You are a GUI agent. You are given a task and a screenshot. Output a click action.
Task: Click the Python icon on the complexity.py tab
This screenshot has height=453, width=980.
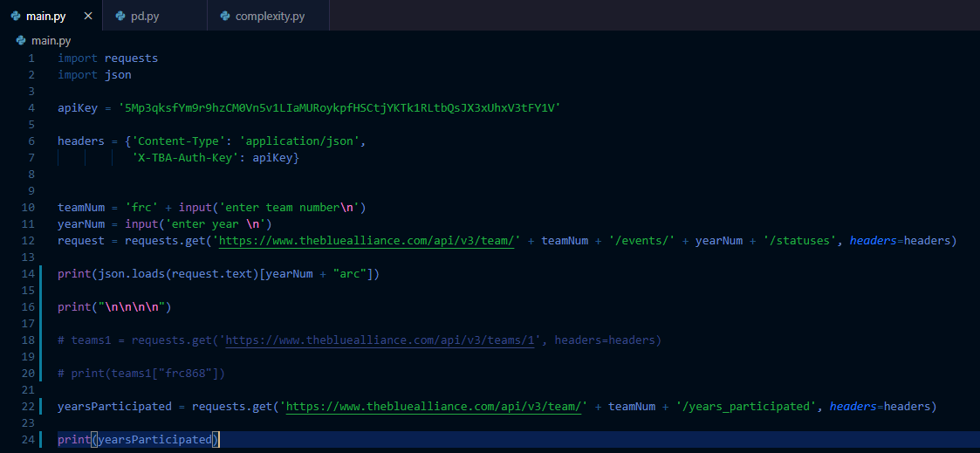tap(226, 16)
